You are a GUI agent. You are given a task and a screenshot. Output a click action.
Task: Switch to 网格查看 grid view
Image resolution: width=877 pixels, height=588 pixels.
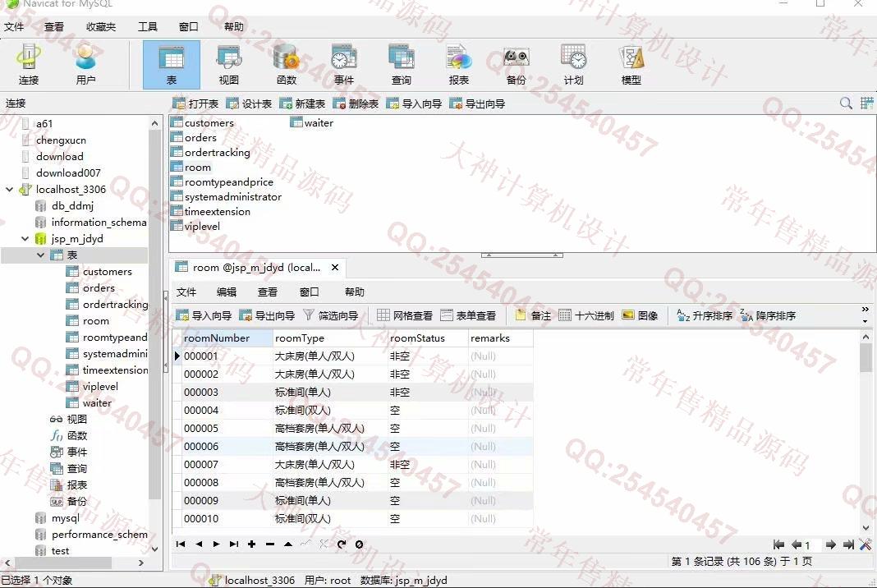(404, 315)
